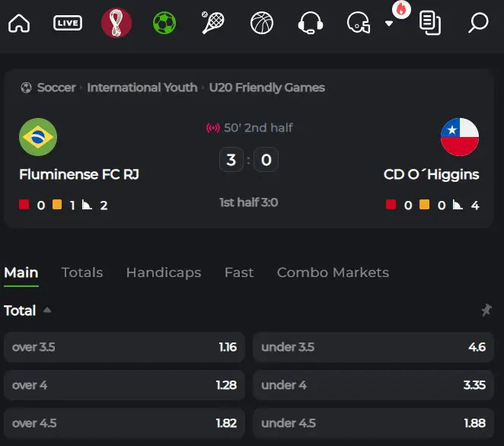The width and height of the screenshot is (504, 446).
Task: Open the Combo Markets tab
Action: [x=333, y=272]
